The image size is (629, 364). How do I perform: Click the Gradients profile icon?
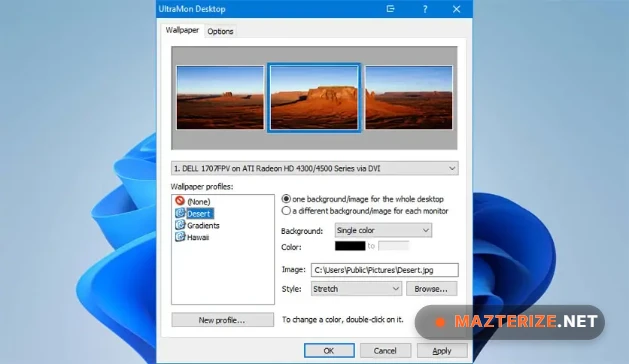coord(180,225)
